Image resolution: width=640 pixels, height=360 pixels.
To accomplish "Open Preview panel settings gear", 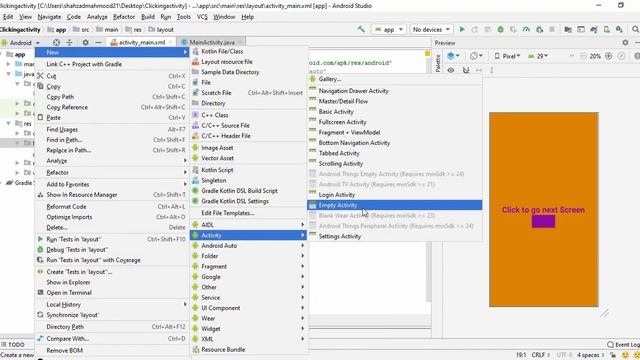I will (625, 42).
